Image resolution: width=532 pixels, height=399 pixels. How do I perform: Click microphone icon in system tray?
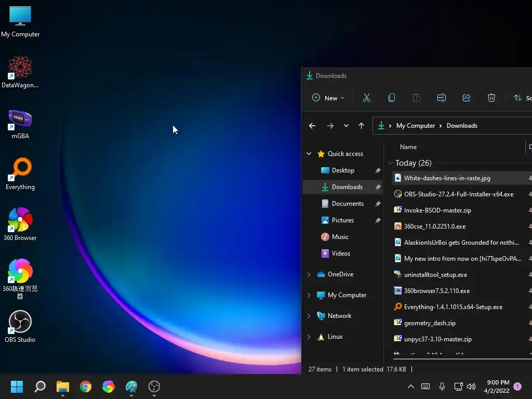tap(442, 387)
